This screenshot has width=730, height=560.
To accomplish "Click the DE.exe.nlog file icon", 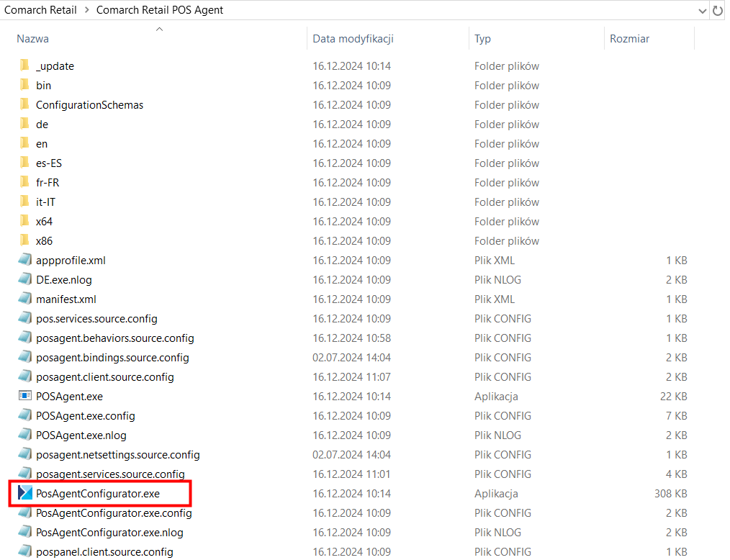I will [x=25, y=279].
